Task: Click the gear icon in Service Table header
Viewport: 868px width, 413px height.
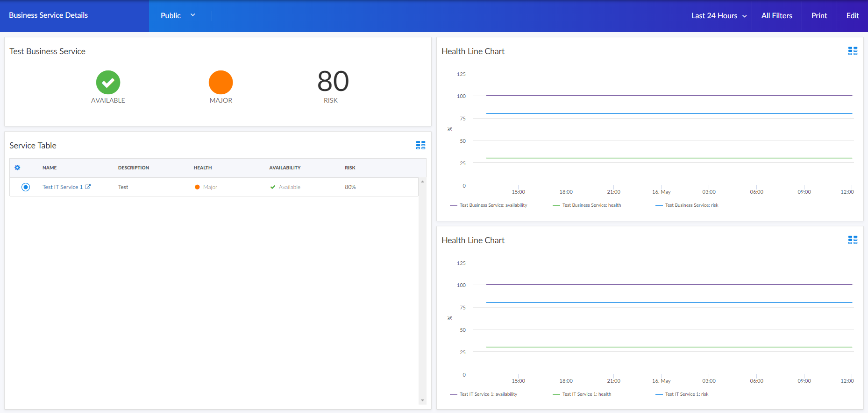Action: tap(18, 168)
